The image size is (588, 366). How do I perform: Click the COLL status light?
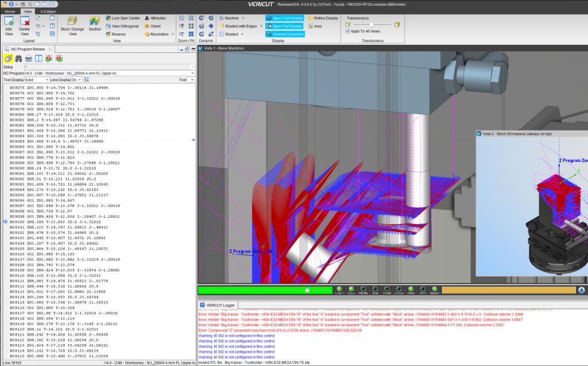[351, 290]
